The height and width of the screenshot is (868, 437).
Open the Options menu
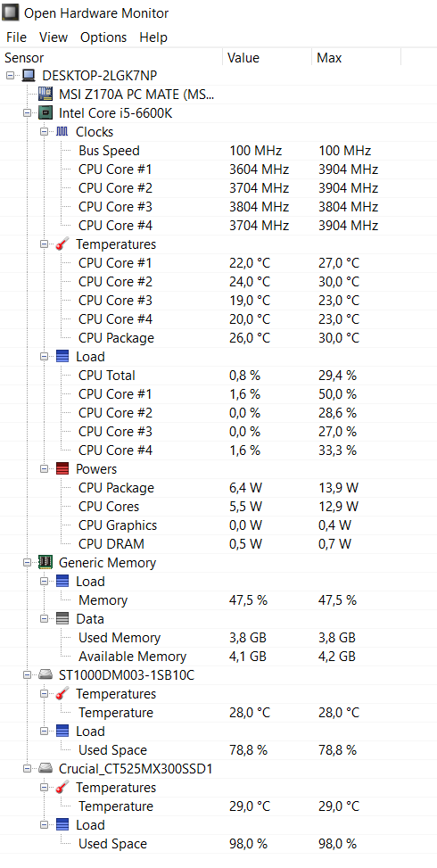click(x=103, y=37)
